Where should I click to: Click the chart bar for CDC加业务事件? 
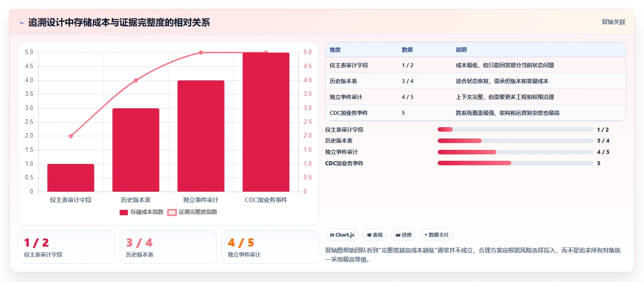266,122
